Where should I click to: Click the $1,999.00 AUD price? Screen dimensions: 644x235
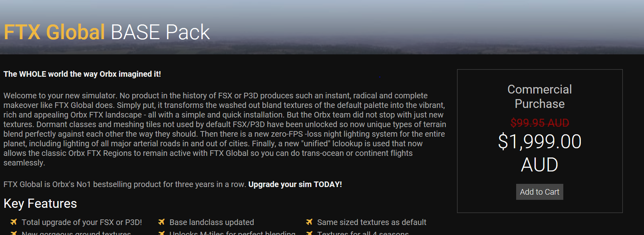pyautogui.click(x=539, y=153)
